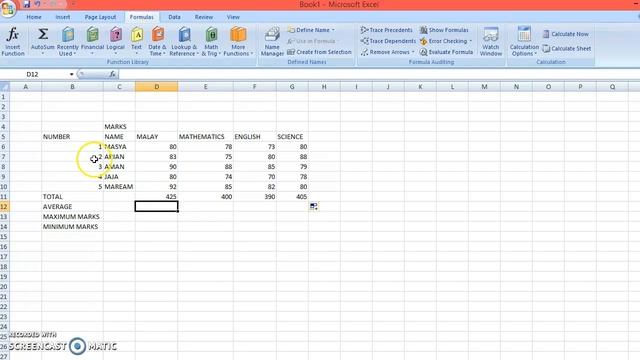Image resolution: width=640 pixels, height=360 pixels.
Task: Click the total cell showing 405
Action: [x=292, y=196]
